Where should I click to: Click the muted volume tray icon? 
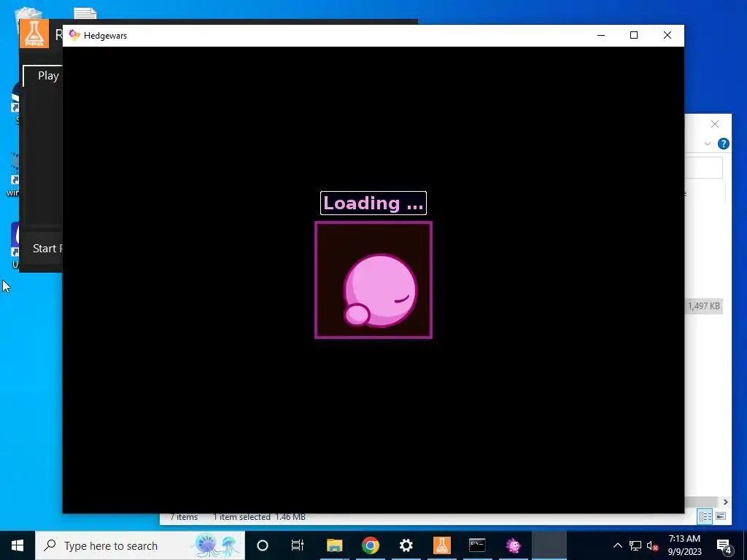tap(652, 545)
